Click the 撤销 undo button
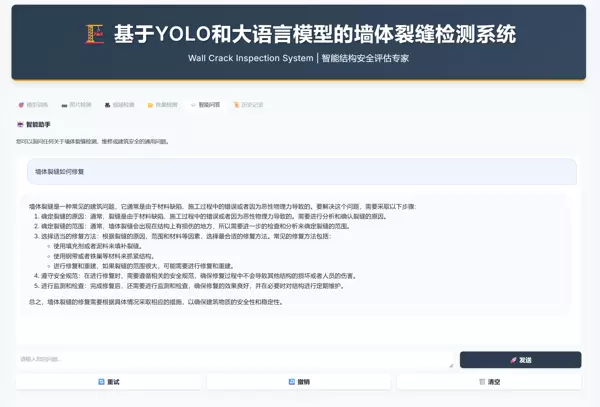The height and width of the screenshot is (407, 600). click(299, 381)
